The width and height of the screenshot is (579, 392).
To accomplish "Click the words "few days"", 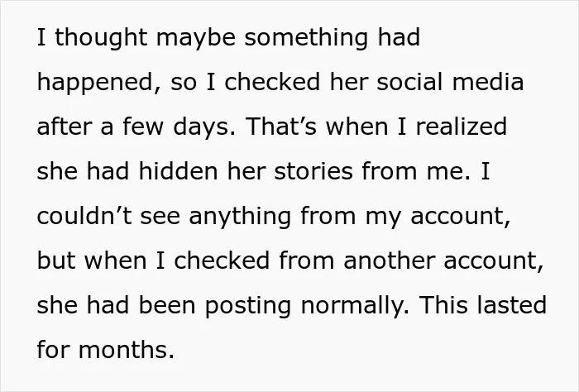I will tap(175, 127).
